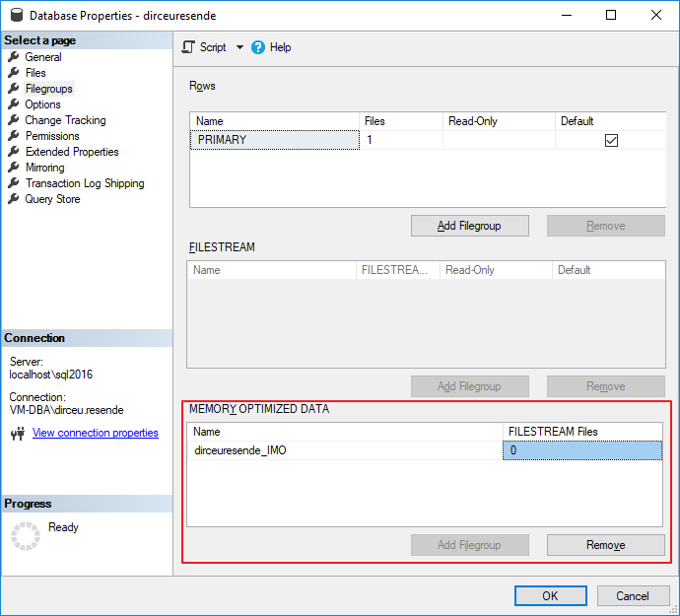This screenshot has height=616, width=680.
Task: Click Add Filegroup button under Rows
Action: (x=470, y=226)
